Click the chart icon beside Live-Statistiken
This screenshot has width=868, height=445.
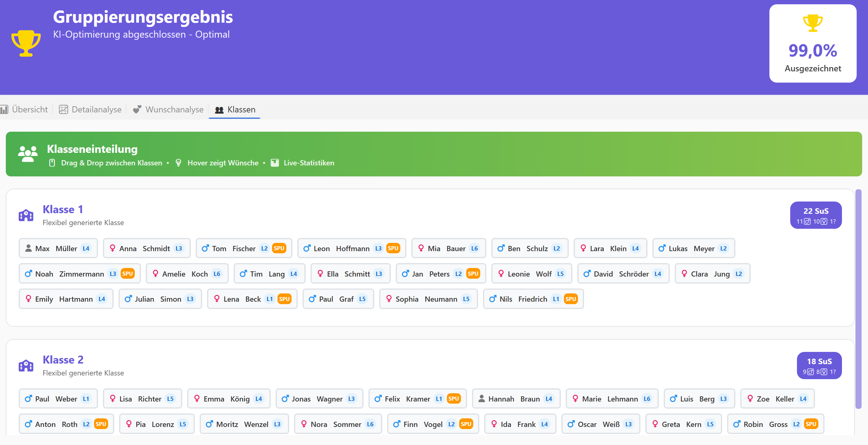[x=275, y=163]
